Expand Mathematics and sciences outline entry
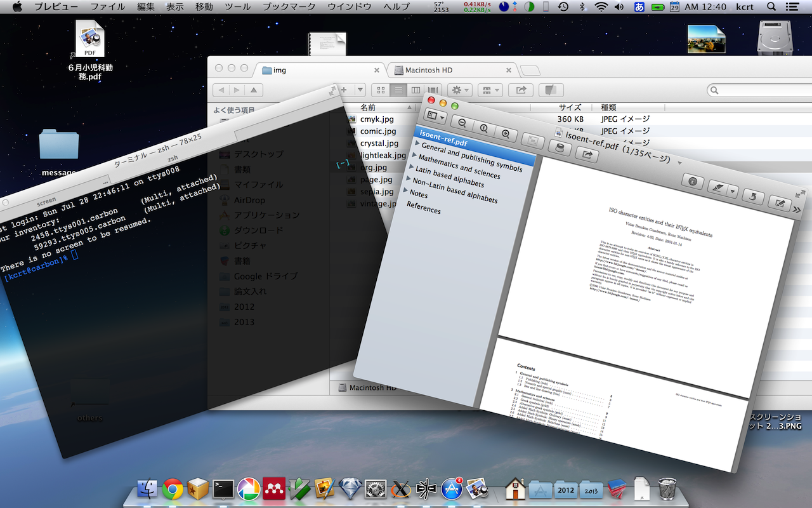812x508 pixels. coord(414,156)
